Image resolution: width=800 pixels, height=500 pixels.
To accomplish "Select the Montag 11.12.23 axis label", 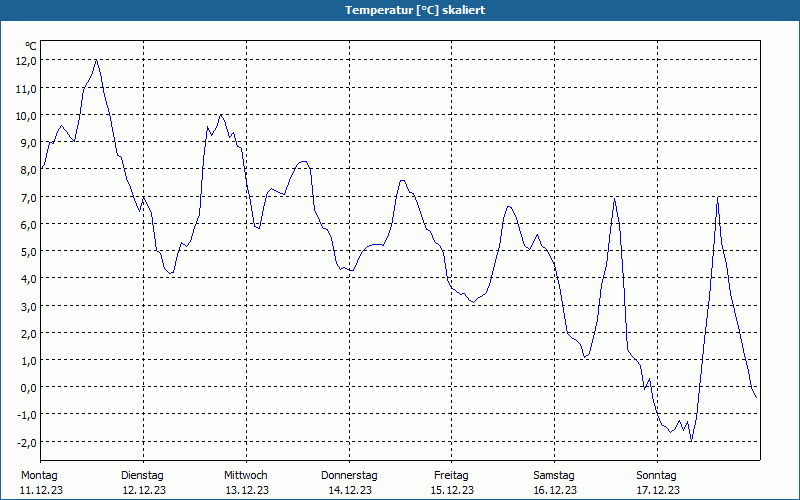I will [x=40, y=482].
